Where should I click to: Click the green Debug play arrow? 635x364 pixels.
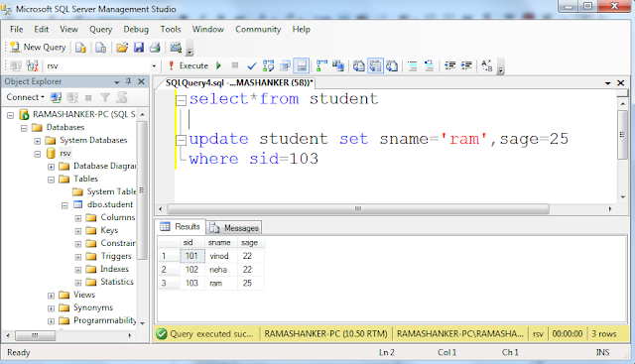click(218, 65)
